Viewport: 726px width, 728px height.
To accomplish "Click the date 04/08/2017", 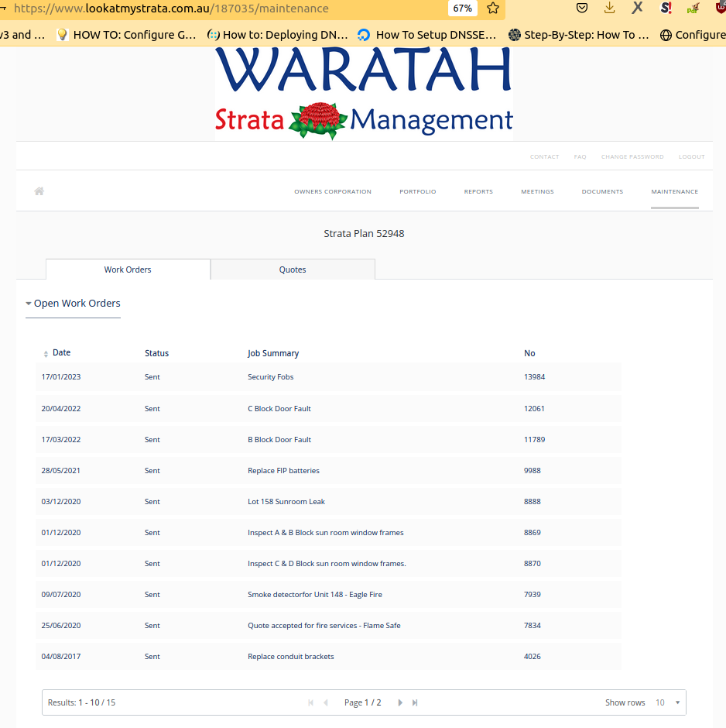I will [61, 657].
